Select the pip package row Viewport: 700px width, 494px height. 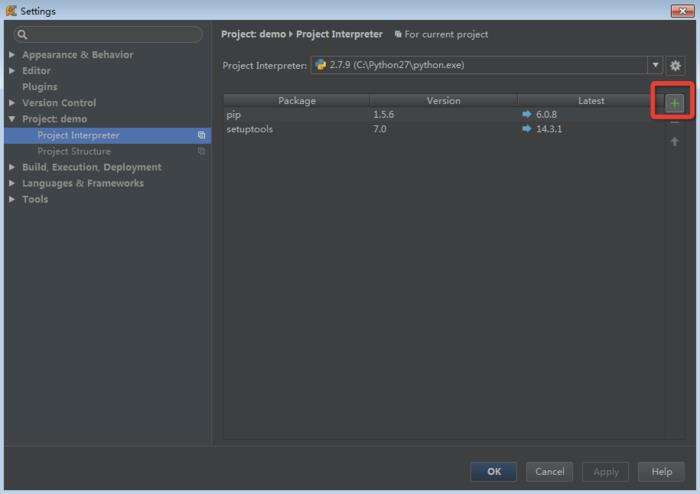(444, 114)
